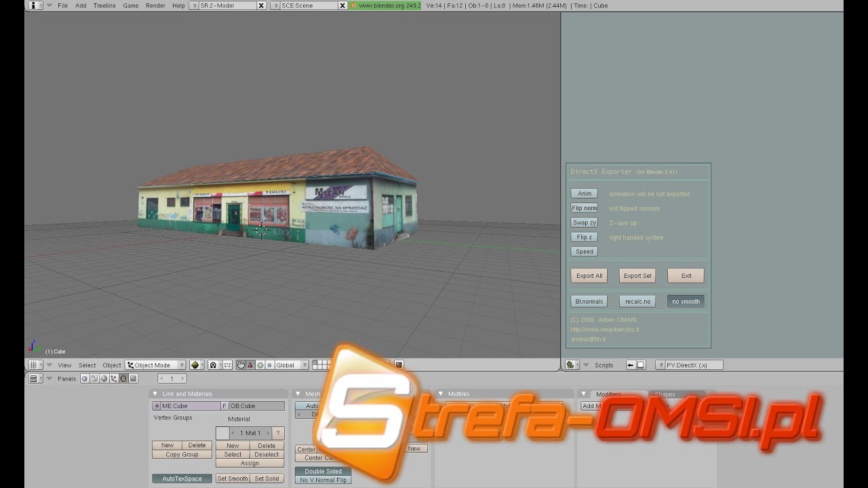The width and height of the screenshot is (868, 488).
Task: Select the translate manipulator triangle icon
Action: coord(250,365)
